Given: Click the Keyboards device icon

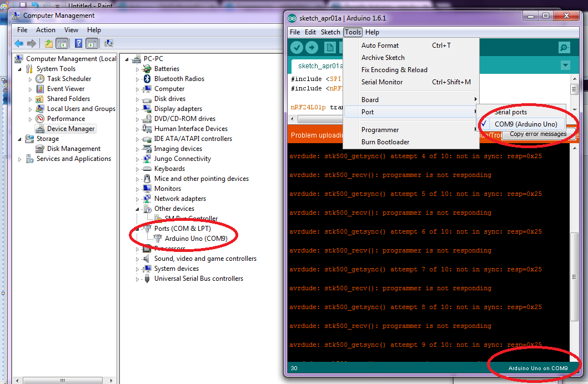Looking at the screenshot, I should coord(147,169).
